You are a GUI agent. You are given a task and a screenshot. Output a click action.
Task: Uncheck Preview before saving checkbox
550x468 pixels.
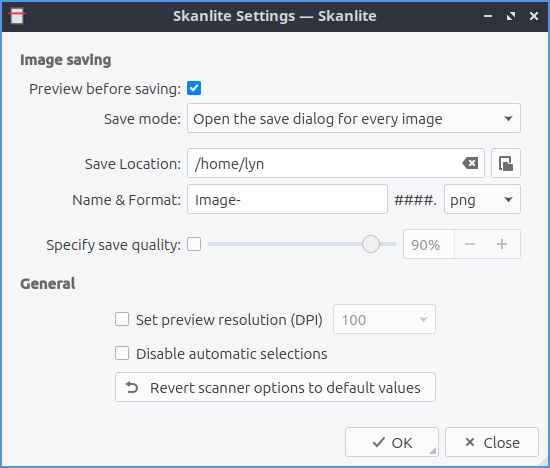194,88
